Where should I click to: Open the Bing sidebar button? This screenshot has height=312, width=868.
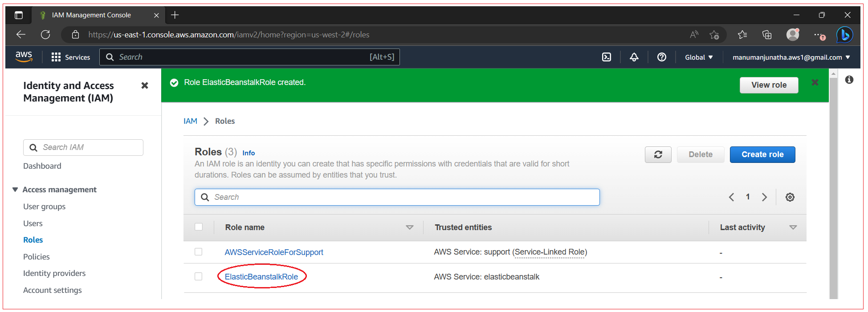(844, 35)
